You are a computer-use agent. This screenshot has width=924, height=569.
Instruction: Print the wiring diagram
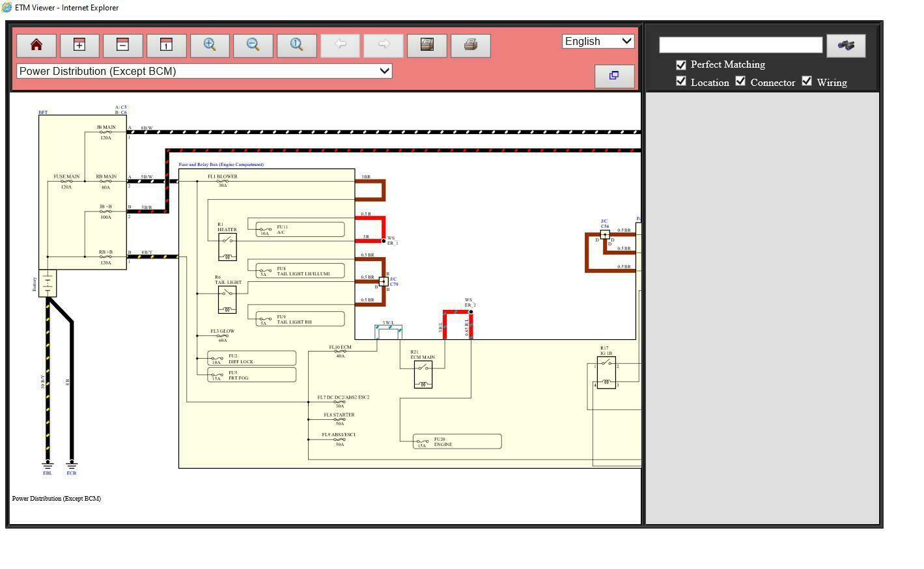[471, 45]
